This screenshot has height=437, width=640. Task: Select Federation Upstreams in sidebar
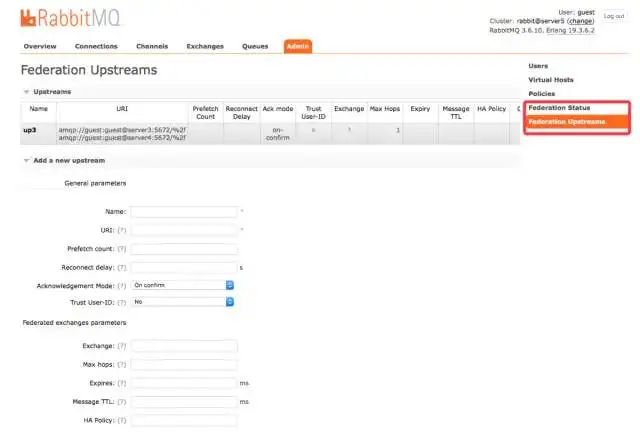pyautogui.click(x=577, y=122)
